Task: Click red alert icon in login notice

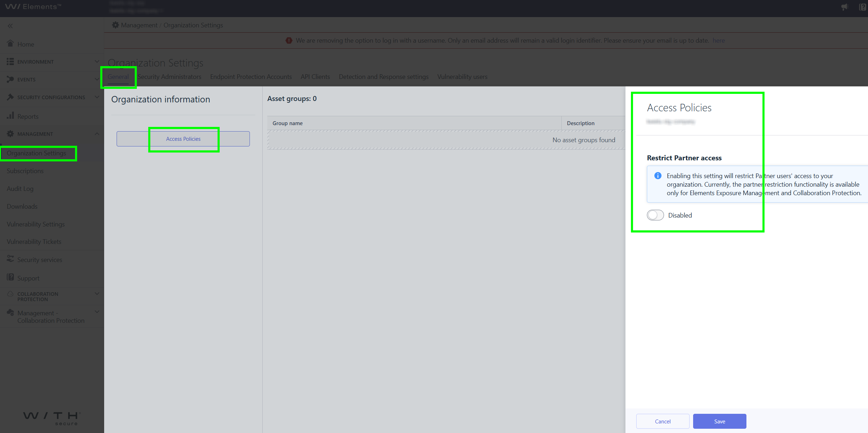Action: 289,41
